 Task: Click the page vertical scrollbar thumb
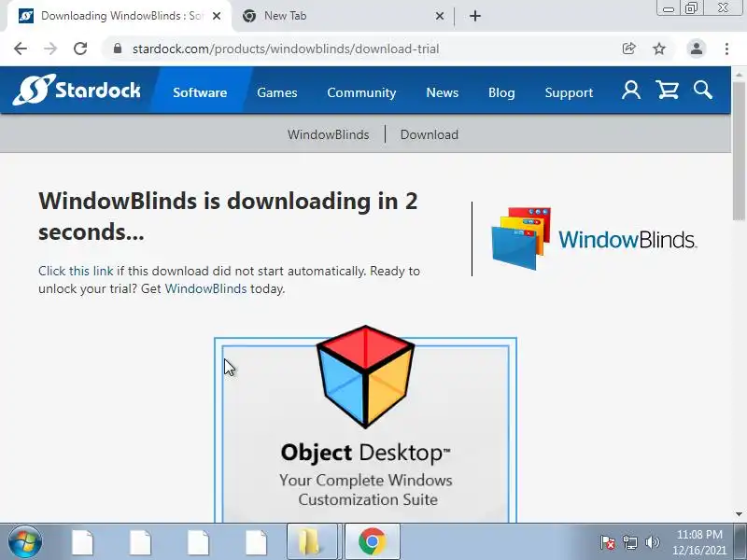coord(739,152)
